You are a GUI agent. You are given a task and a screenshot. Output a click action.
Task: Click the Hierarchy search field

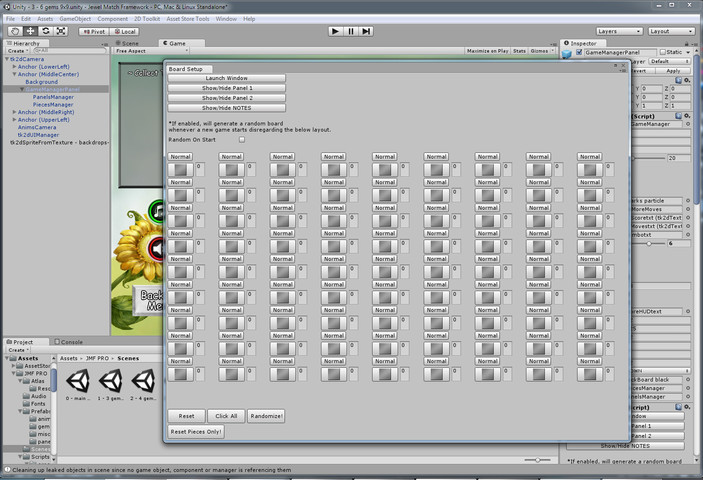click(x=69, y=51)
